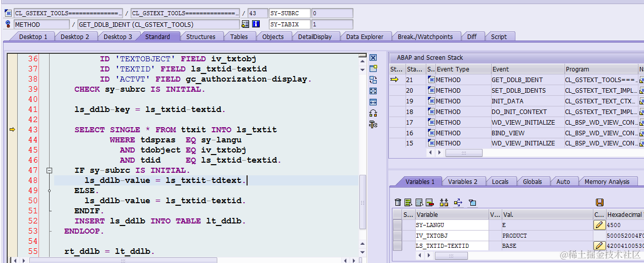This screenshot has width=644, height=263.
Task: Click the trash icon in the Variables toolbar
Action: coord(398,202)
